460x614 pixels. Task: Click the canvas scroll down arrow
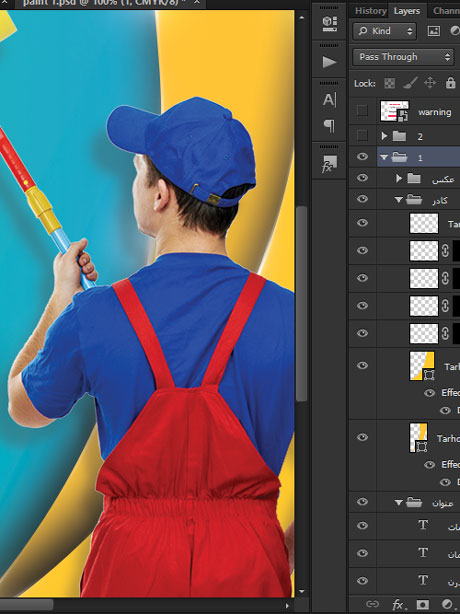pos(301,591)
